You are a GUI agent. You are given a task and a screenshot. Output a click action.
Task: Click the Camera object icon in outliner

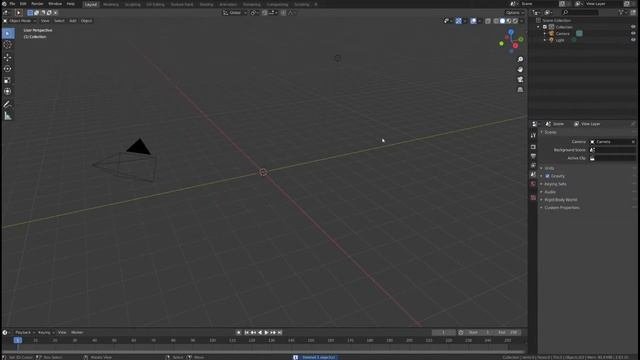551,33
